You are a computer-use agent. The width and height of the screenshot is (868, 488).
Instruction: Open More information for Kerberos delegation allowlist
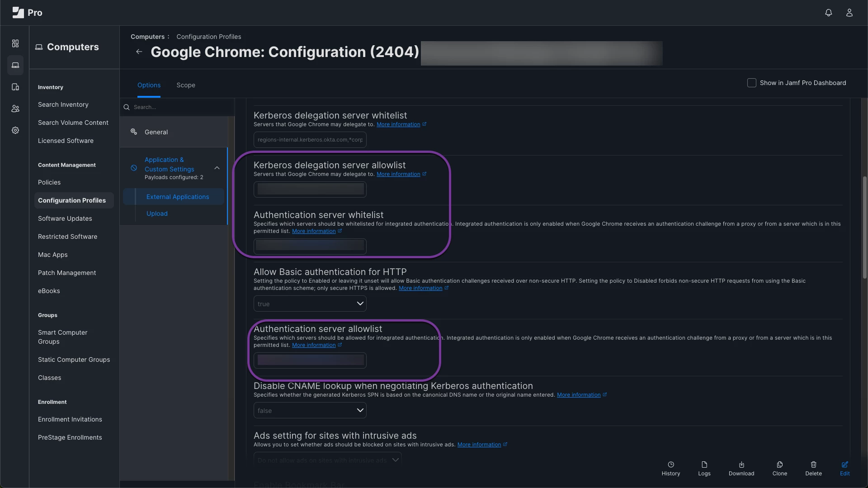tap(398, 174)
